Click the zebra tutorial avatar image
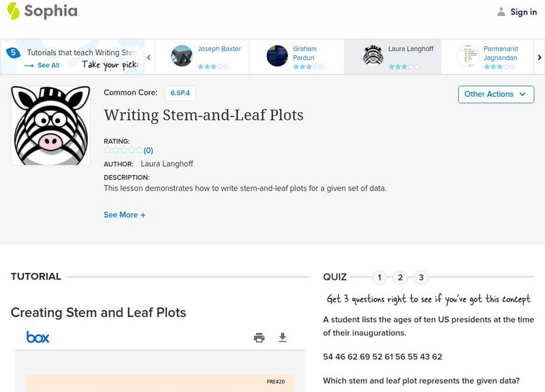This screenshot has height=392, width=545. 50,125
